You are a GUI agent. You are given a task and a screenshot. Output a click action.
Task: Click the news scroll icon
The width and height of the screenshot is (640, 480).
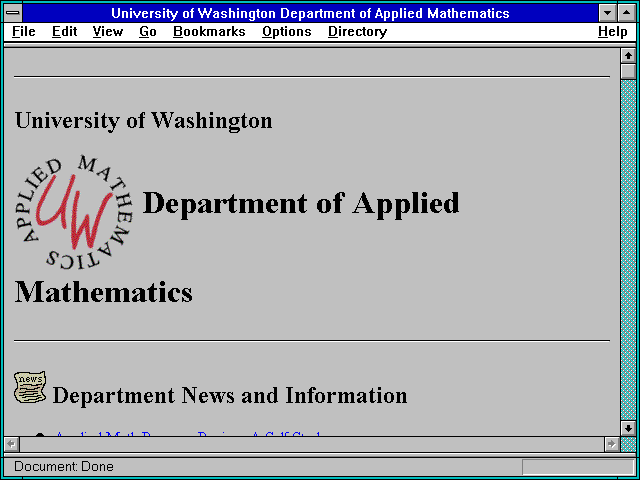pos(30,387)
